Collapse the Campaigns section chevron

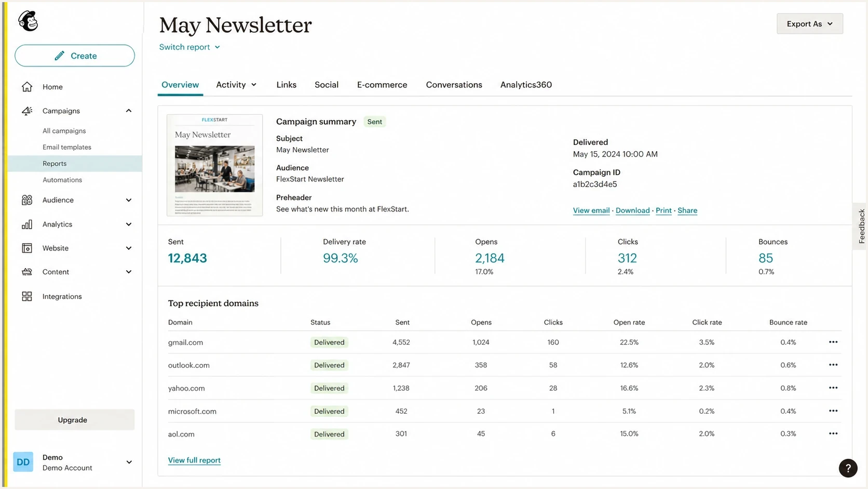click(x=129, y=111)
